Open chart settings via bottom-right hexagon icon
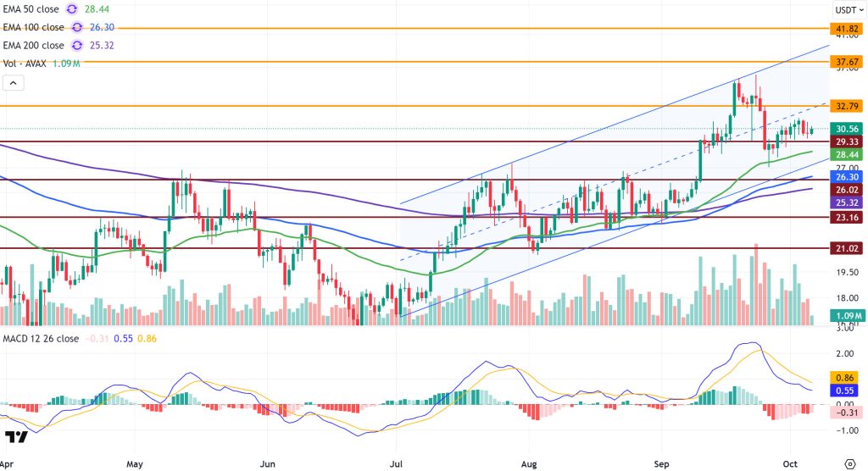This screenshot has width=868, height=471. coord(850,463)
